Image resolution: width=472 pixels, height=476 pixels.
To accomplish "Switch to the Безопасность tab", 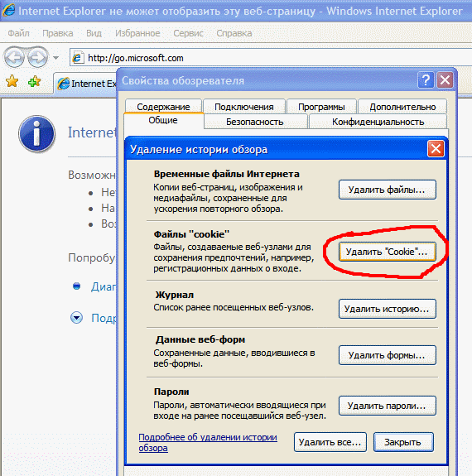I will coord(254,122).
